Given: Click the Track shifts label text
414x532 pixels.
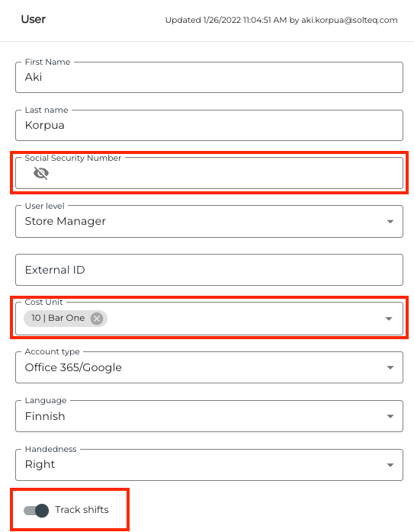Looking at the screenshot, I should coord(82,510).
